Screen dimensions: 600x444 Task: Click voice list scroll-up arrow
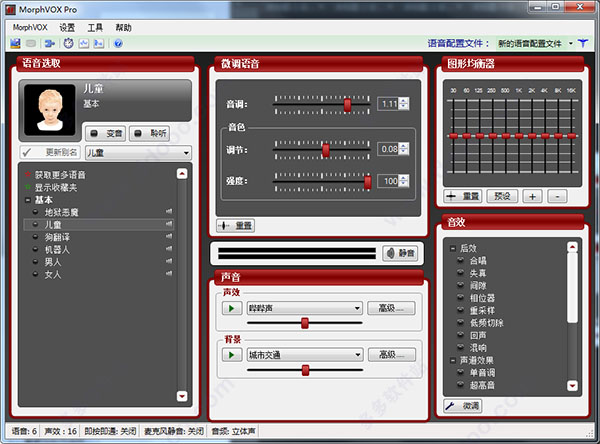click(182, 174)
